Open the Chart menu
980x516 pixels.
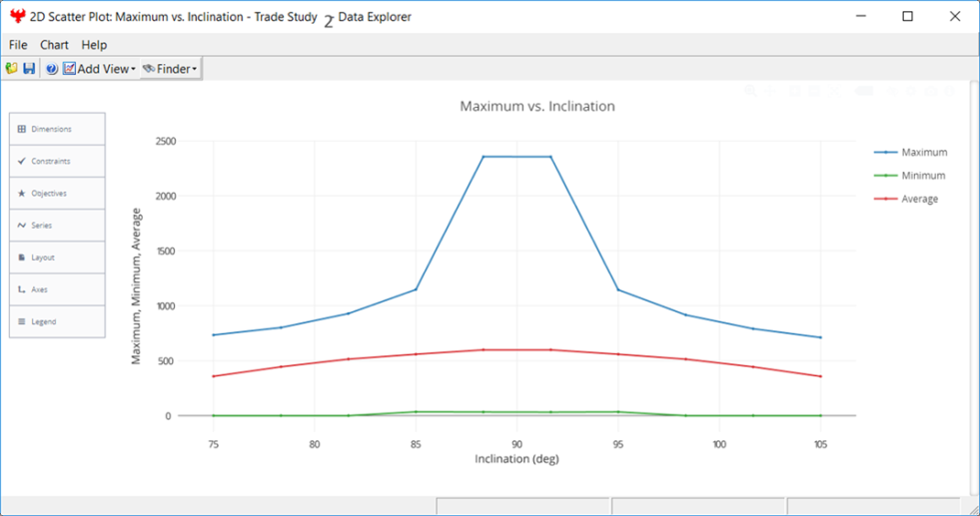click(54, 45)
